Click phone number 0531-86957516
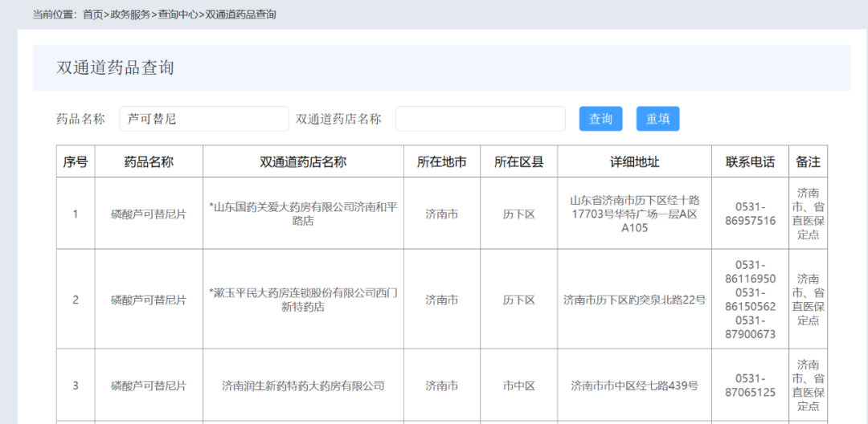Image resolution: width=868 pixels, height=424 pixels. pyautogui.click(x=750, y=214)
